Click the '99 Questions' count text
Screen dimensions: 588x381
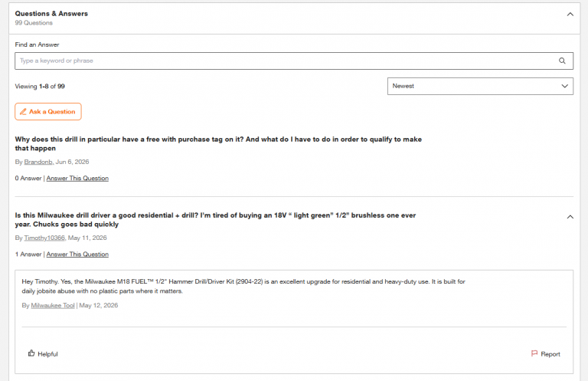34,23
